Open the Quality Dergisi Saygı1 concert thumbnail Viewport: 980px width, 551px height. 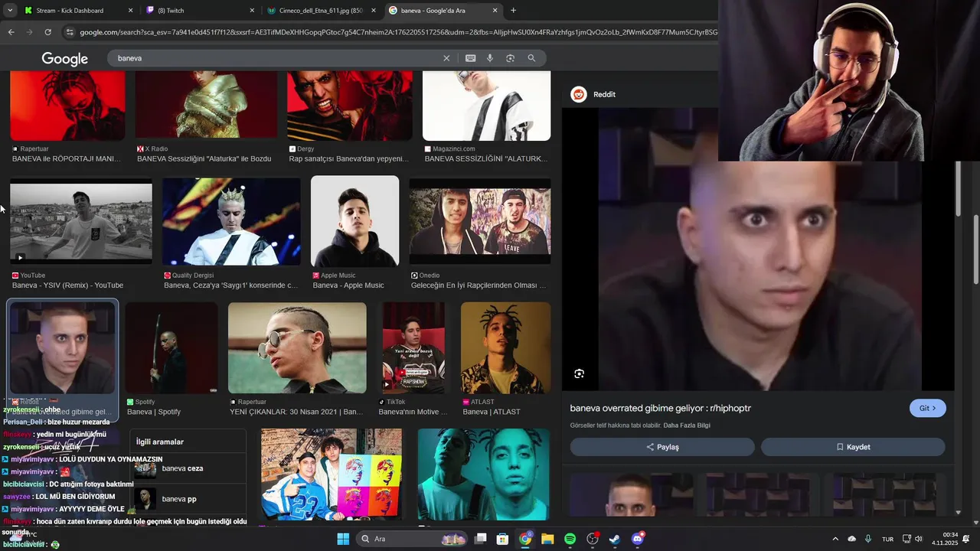click(231, 221)
